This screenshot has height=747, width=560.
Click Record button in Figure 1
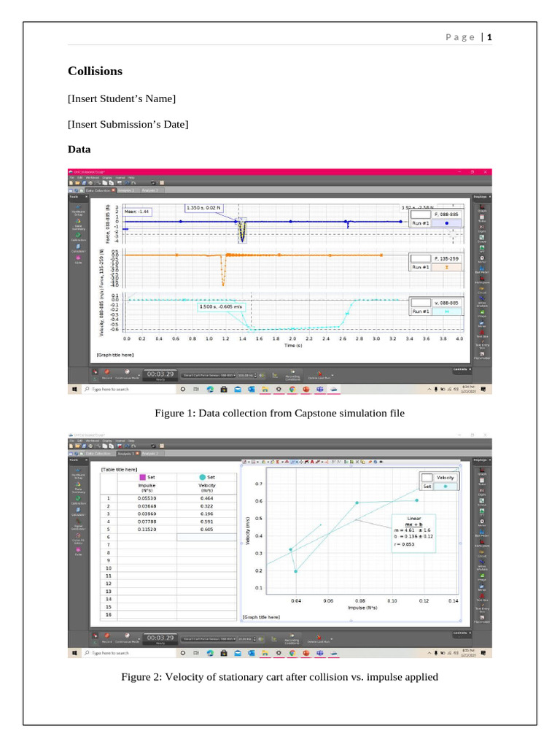click(x=106, y=373)
